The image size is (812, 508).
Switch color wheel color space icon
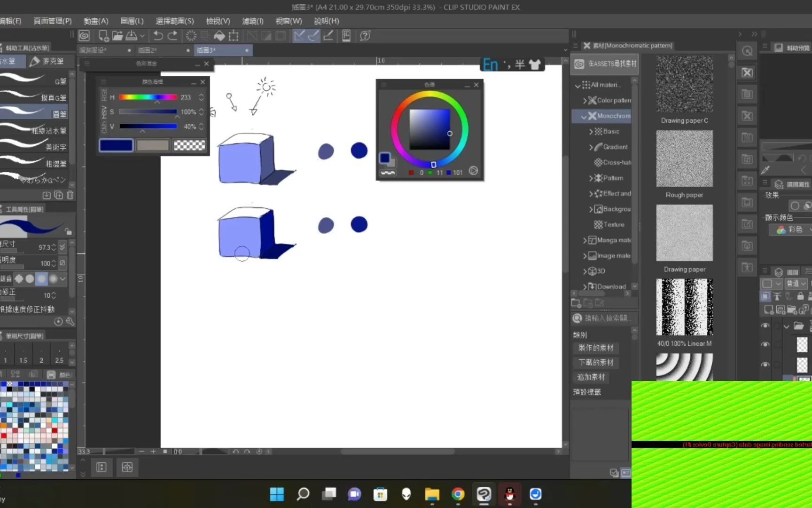pyautogui.click(x=473, y=171)
